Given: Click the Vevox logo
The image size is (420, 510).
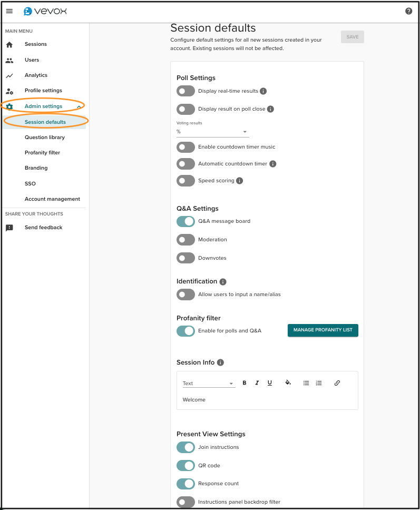Looking at the screenshot, I should (45, 12).
